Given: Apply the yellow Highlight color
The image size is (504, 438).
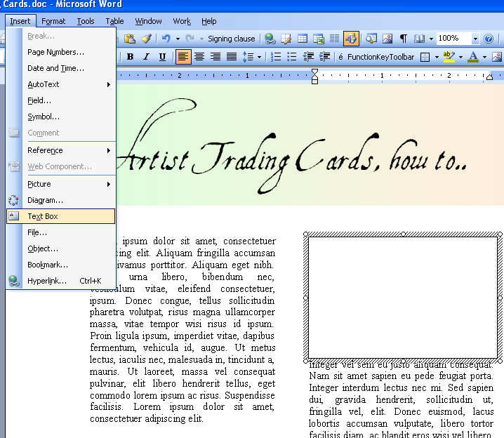Looking at the screenshot, I should point(449,57).
